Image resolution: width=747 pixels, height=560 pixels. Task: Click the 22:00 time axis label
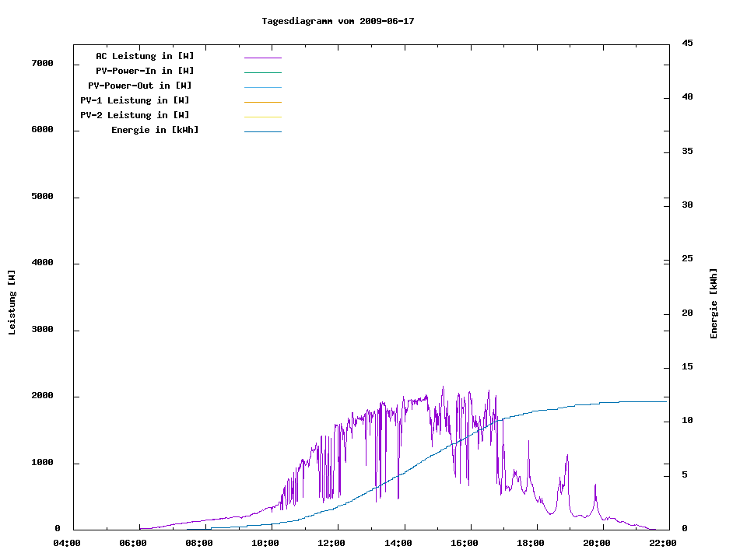(662, 543)
